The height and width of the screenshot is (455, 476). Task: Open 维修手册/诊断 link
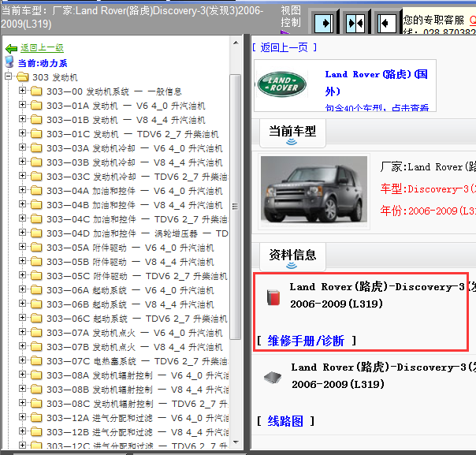coord(306,341)
